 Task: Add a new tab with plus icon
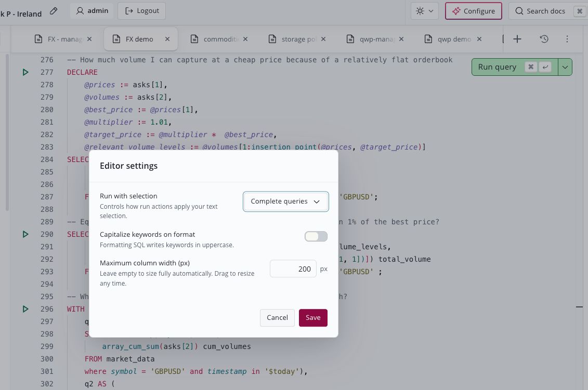[517, 39]
